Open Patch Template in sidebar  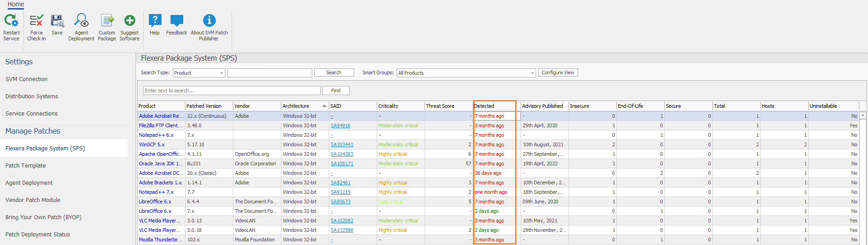[25, 166]
